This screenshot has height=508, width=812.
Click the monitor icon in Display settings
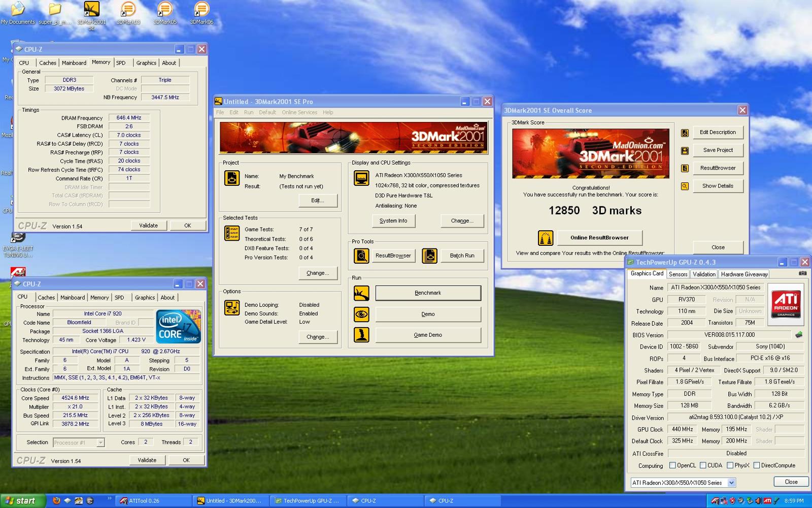click(361, 178)
